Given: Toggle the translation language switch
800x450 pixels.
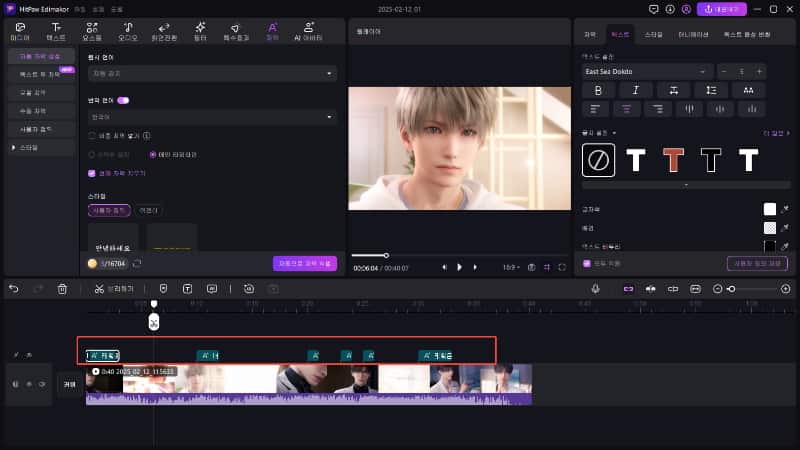Looking at the screenshot, I should point(123,101).
